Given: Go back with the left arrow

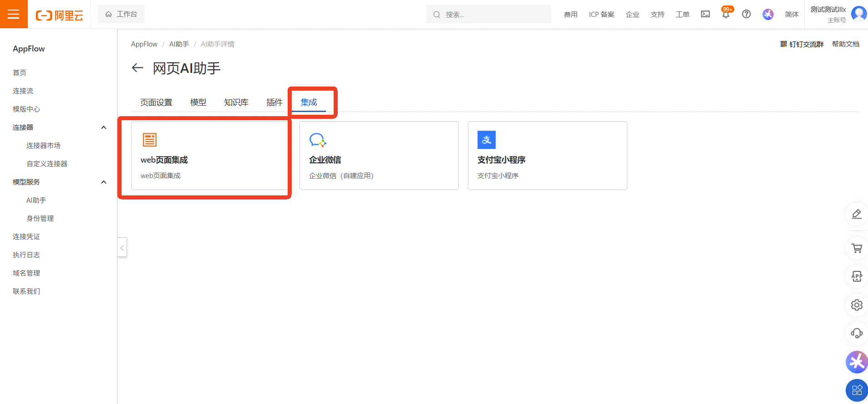Looking at the screenshot, I should (137, 68).
